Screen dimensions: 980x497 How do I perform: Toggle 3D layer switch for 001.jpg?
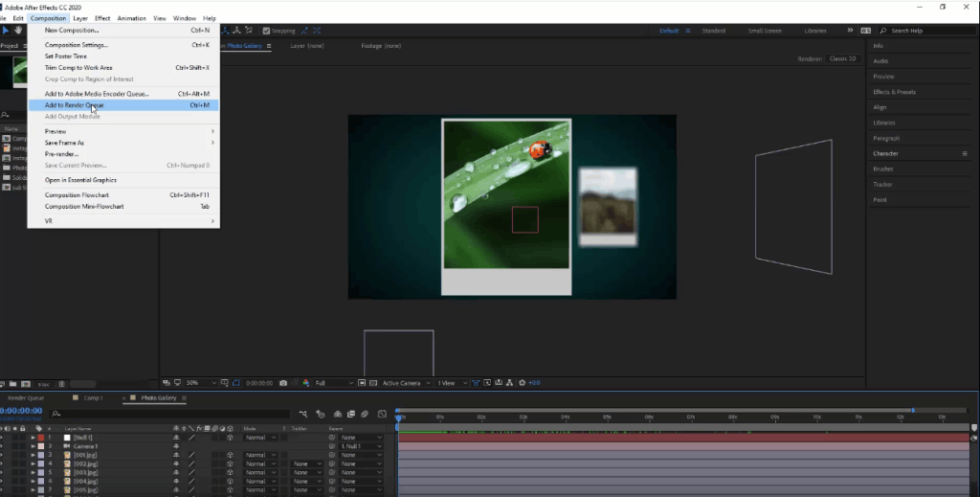click(230, 455)
